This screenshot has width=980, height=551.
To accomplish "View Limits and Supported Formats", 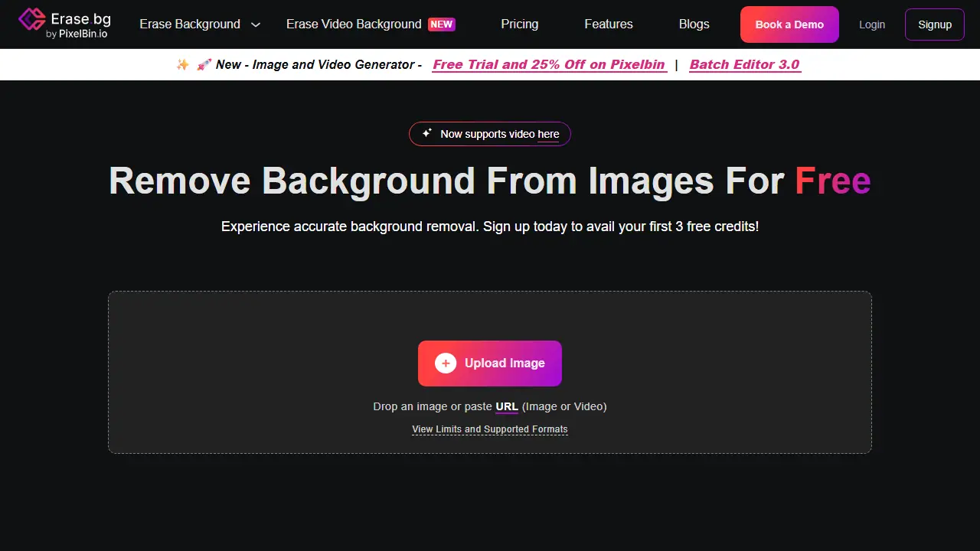I will point(490,429).
